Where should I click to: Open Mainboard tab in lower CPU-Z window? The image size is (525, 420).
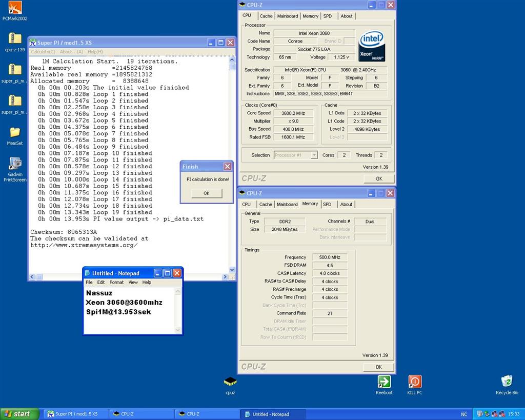[x=287, y=204]
